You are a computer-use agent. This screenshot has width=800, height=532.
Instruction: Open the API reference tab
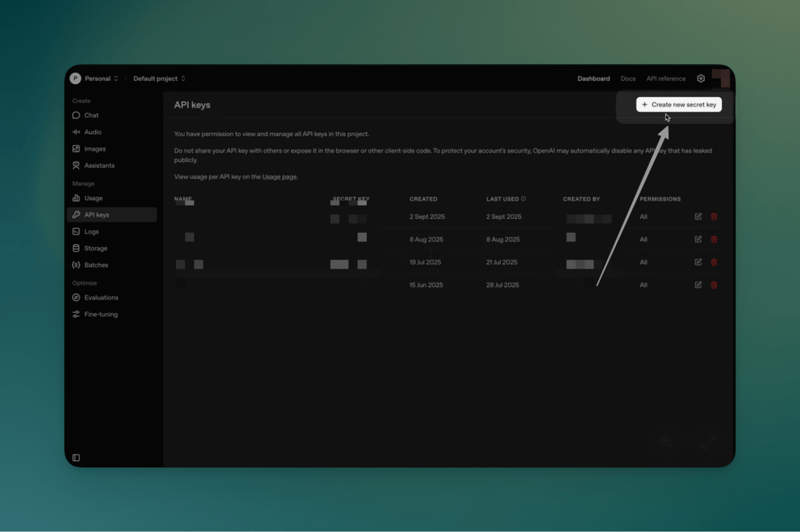665,78
